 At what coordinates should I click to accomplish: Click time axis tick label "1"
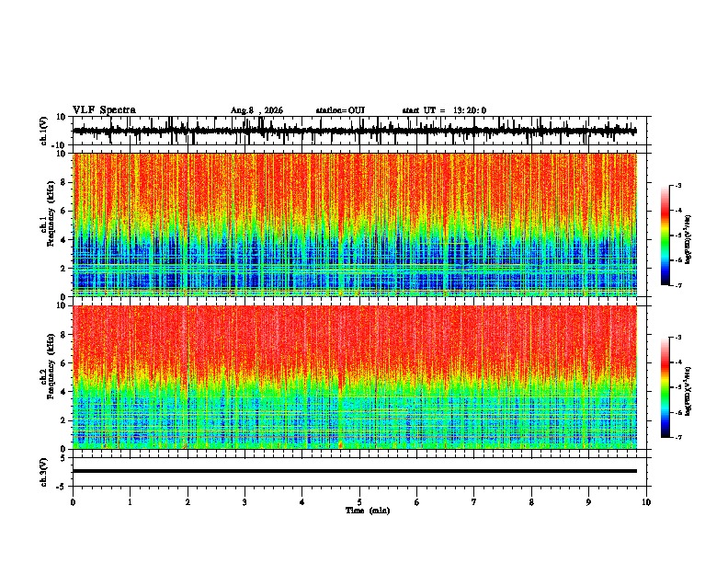(130, 502)
